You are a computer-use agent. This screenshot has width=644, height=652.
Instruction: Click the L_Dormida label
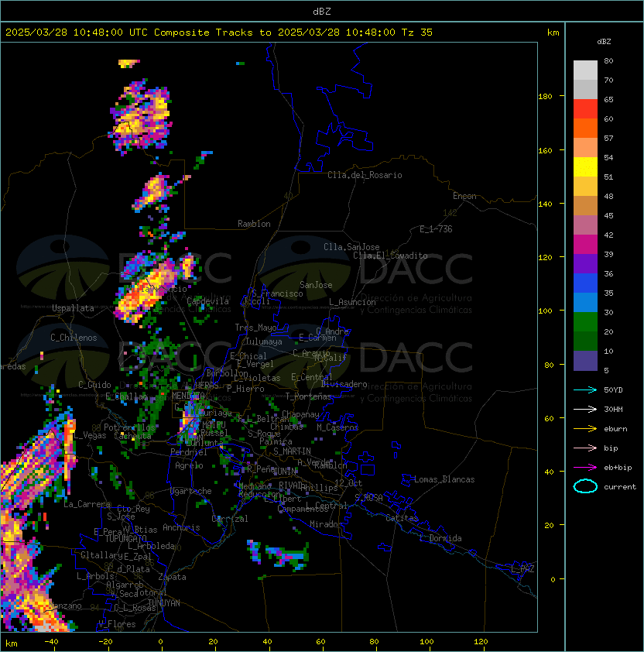click(x=440, y=538)
